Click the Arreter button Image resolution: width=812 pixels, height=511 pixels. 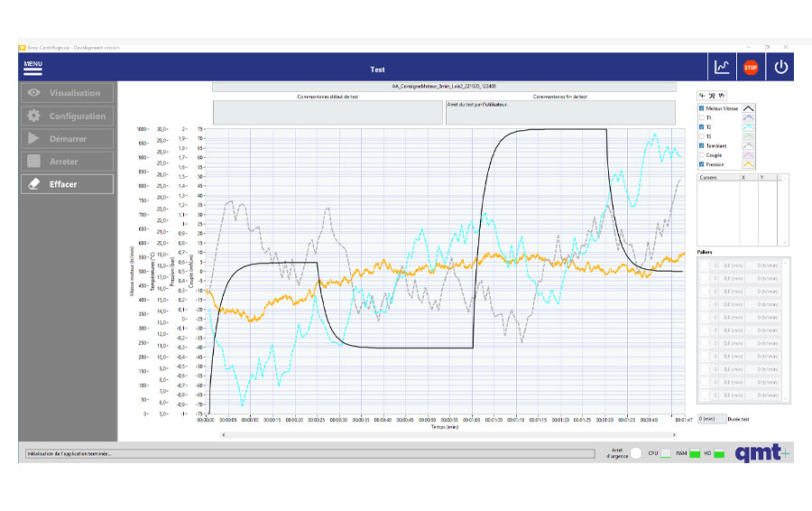(x=68, y=162)
